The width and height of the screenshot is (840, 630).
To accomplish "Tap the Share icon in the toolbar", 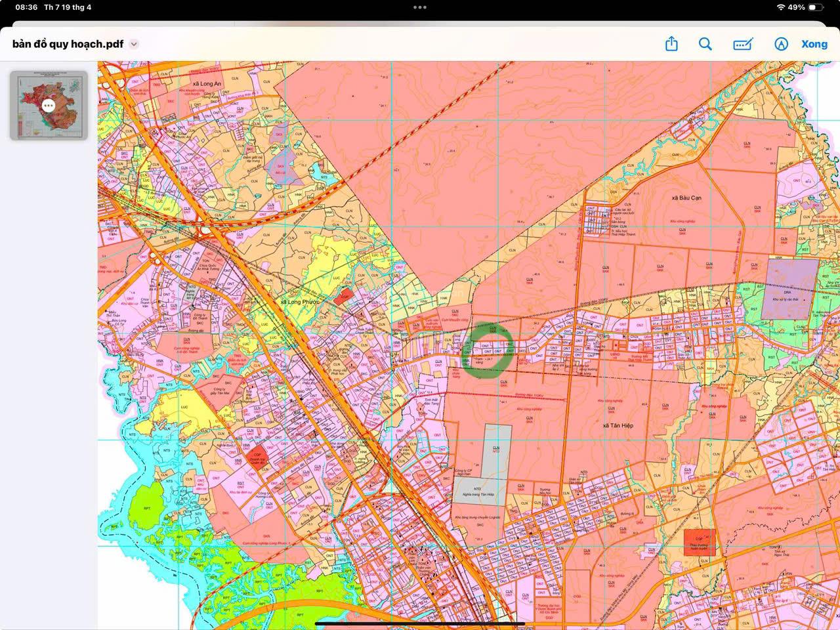I will (x=671, y=44).
